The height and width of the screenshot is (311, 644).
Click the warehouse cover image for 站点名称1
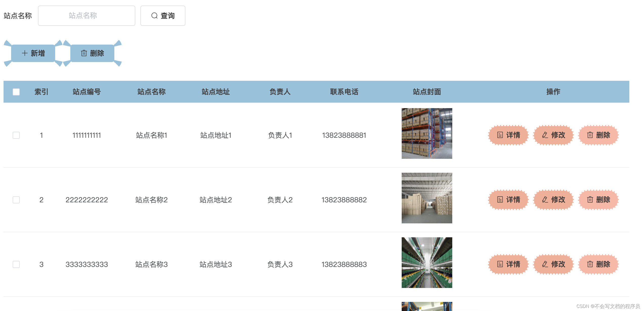tap(427, 133)
